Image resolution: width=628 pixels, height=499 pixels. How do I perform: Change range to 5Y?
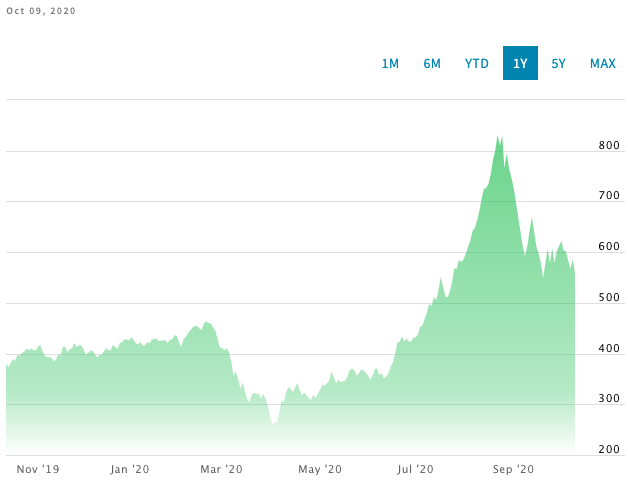coord(559,63)
